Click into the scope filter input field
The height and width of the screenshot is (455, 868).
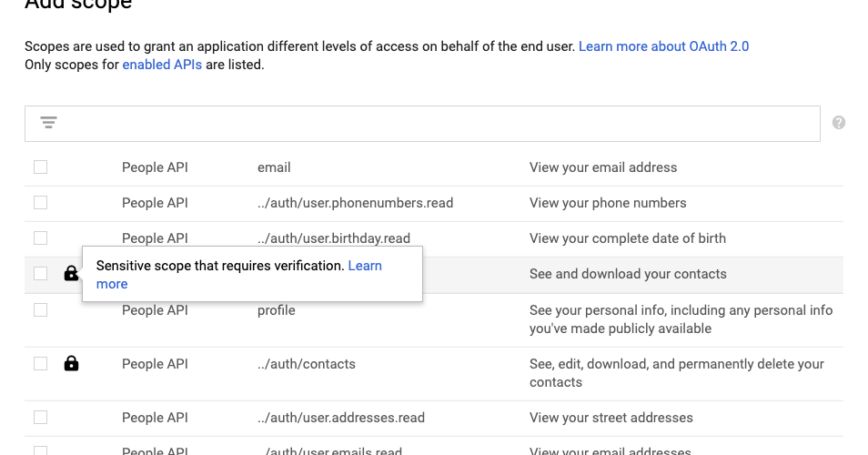point(437,123)
